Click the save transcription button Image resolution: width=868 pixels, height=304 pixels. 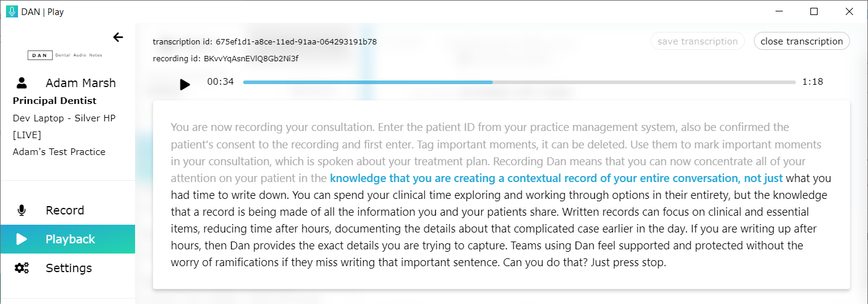click(698, 41)
